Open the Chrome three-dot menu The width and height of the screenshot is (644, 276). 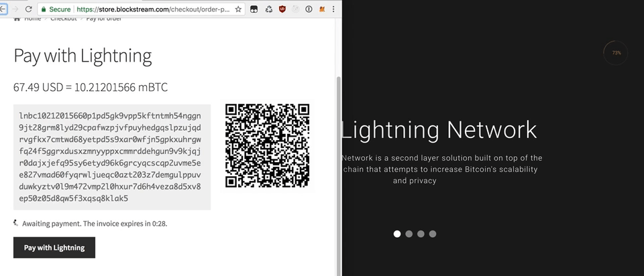coord(333,9)
